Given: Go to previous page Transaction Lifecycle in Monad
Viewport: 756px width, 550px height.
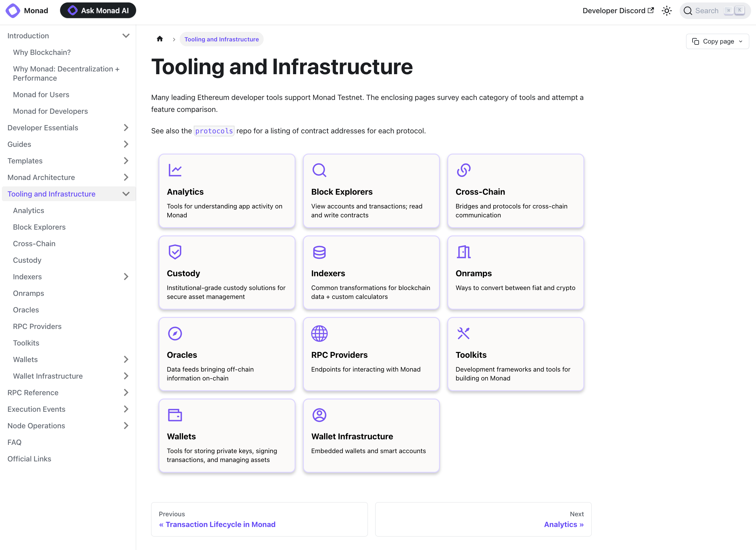Looking at the screenshot, I should click(259, 519).
